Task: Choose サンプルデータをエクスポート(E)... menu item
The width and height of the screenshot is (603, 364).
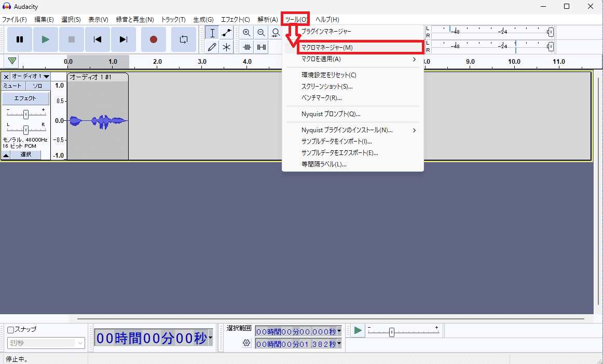Action: [x=353, y=153]
